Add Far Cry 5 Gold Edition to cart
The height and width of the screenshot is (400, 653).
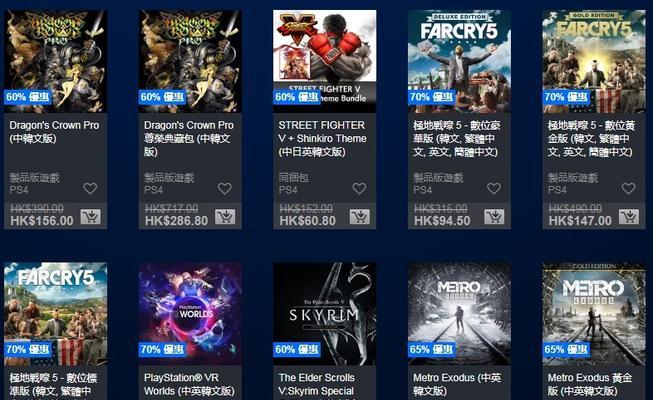628,217
